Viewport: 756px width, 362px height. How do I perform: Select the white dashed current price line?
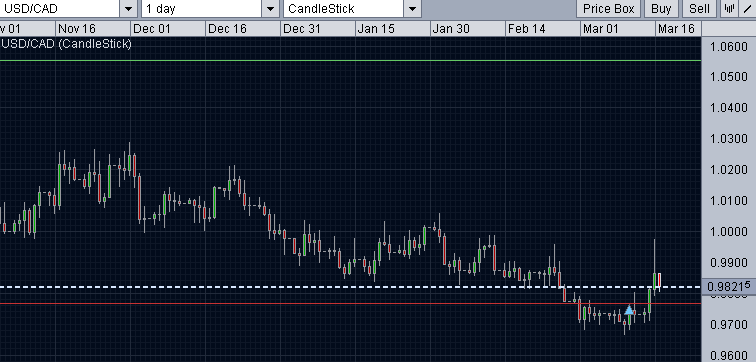click(x=351, y=287)
